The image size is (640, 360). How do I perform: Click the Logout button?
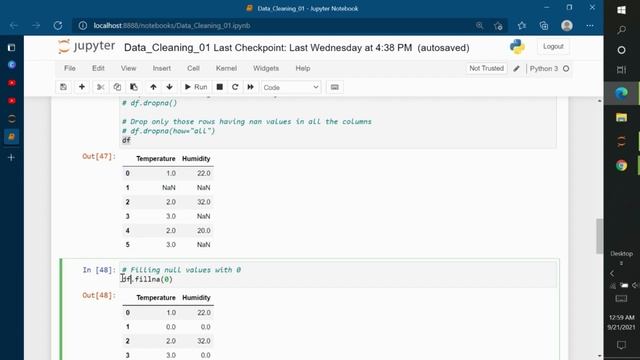tap(553, 47)
